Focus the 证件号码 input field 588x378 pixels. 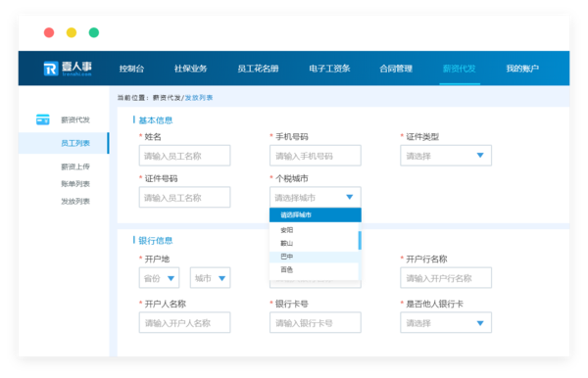(184, 198)
